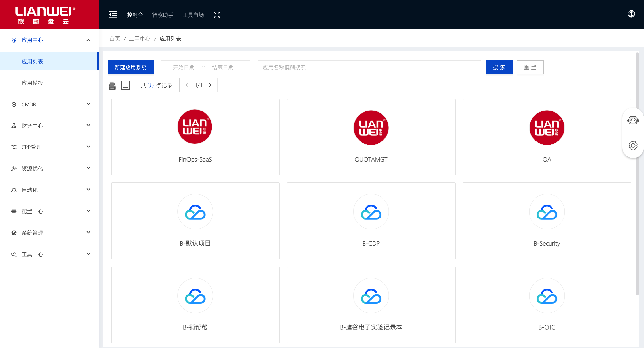Click the QUOTAMGT app name
Viewport: 644px width, 348px height.
tap(371, 159)
